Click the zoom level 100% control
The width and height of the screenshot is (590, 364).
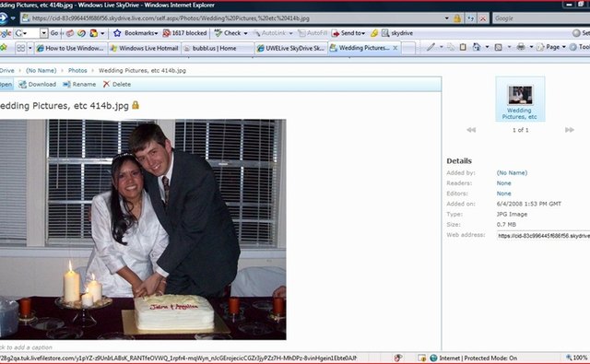pyautogui.click(x=577, y=358)
